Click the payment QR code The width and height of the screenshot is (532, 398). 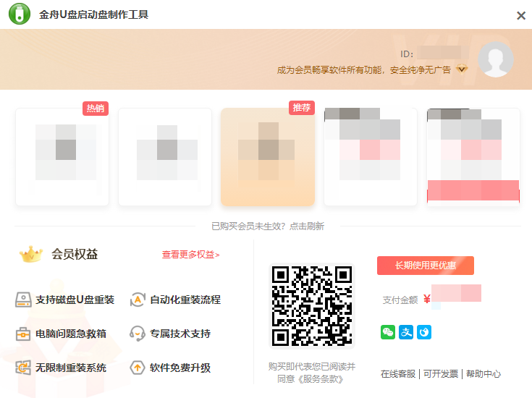click(x=312, y=306)
